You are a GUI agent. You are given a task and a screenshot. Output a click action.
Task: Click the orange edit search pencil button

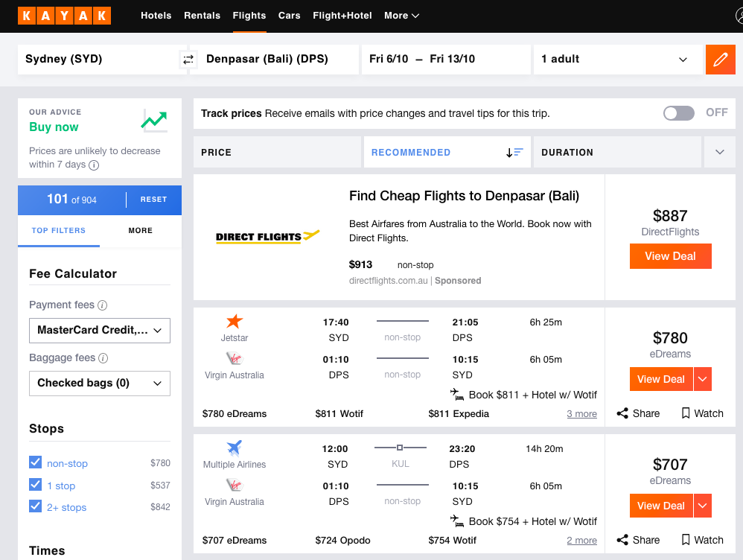point(720,60)
